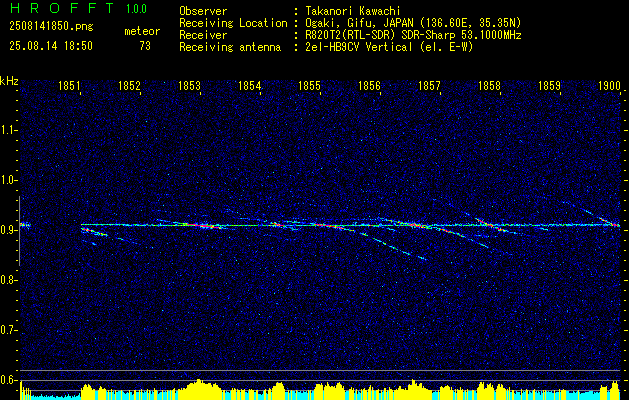Click the Receiving Location label

point(233,23)
